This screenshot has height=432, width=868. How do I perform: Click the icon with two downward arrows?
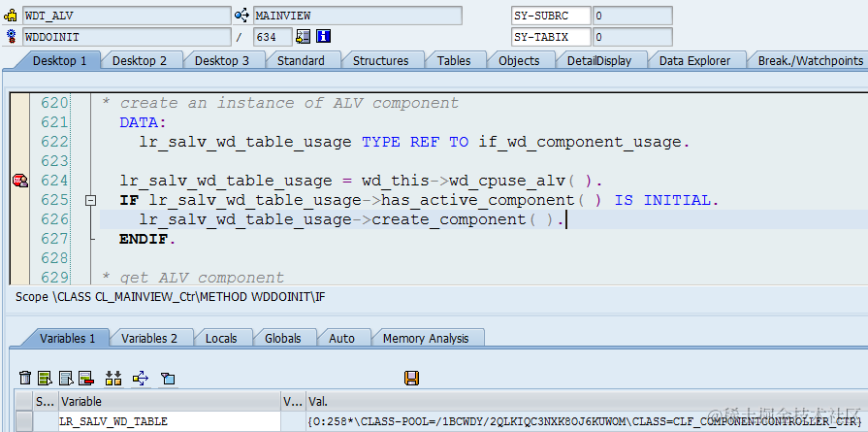(x=113, y=379)
